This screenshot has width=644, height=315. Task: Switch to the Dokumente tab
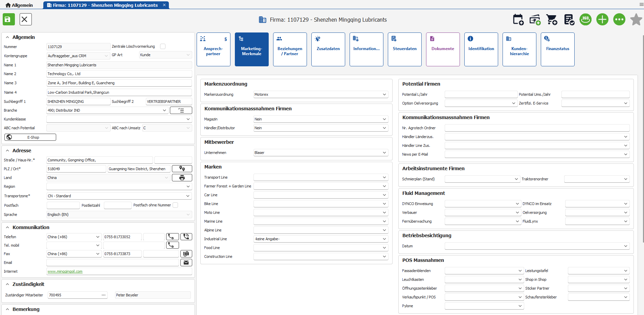pos(443,49)
